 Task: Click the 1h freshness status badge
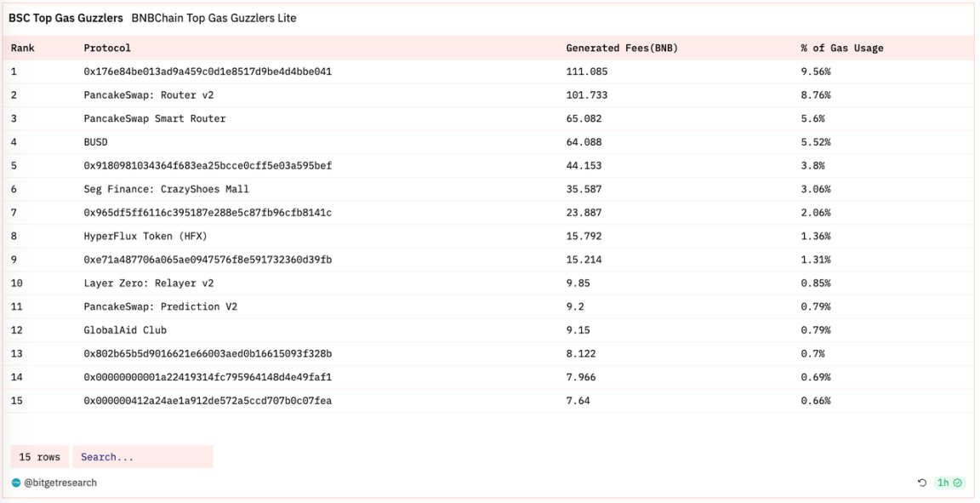point(949,483)
